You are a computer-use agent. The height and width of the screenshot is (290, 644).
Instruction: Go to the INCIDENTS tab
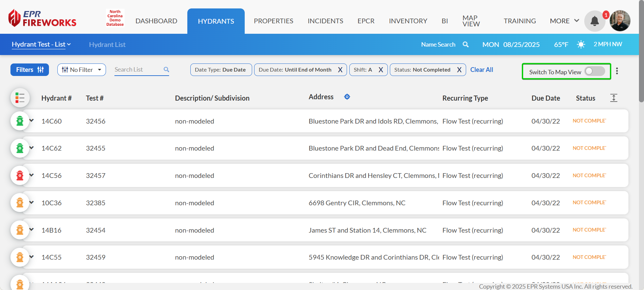click(325, 21)
